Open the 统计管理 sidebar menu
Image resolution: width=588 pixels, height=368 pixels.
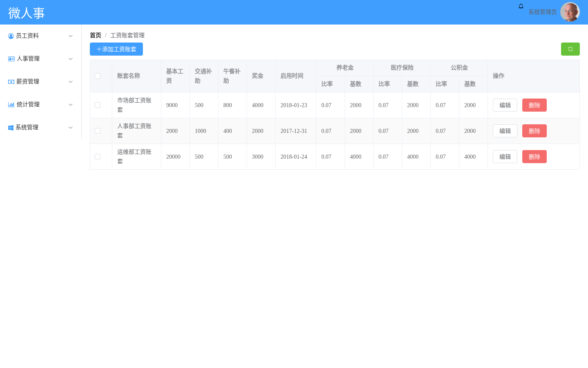(41, 105)
